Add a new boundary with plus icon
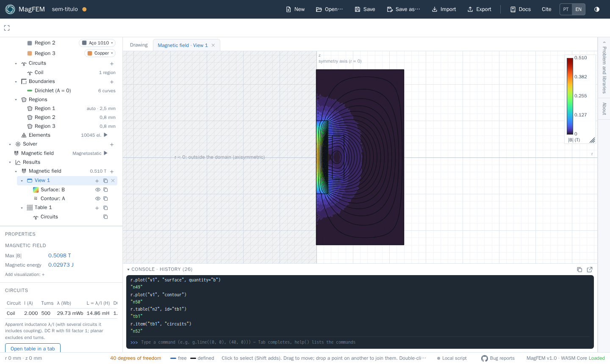The height and width of the screenshot is (364, 610). click(112, 82)
